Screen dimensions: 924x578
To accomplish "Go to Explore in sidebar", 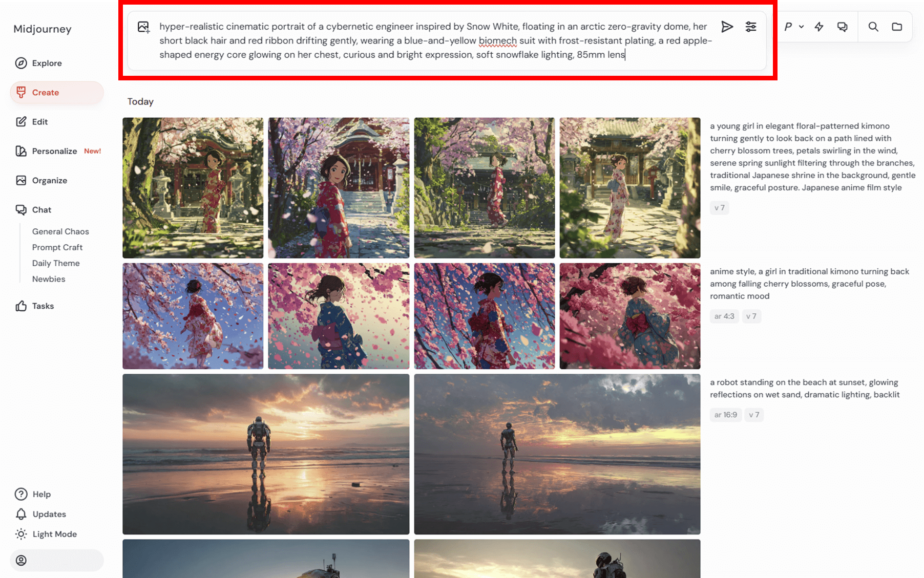I will (x=56, y=63).
